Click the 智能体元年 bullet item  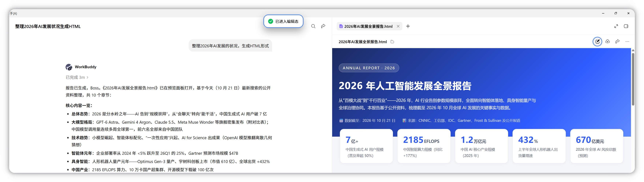pyautogui.click(x=155, y=153)
